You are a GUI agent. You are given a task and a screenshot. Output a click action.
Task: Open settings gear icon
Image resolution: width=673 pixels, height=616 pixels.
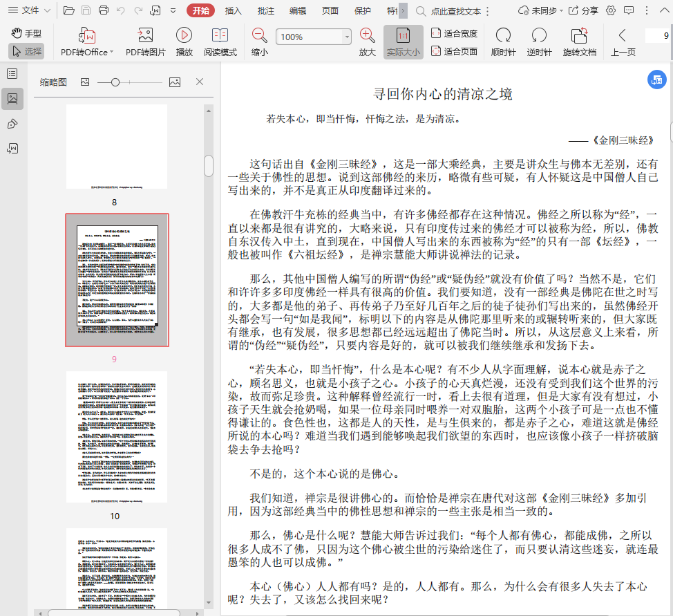click(611, 11)
